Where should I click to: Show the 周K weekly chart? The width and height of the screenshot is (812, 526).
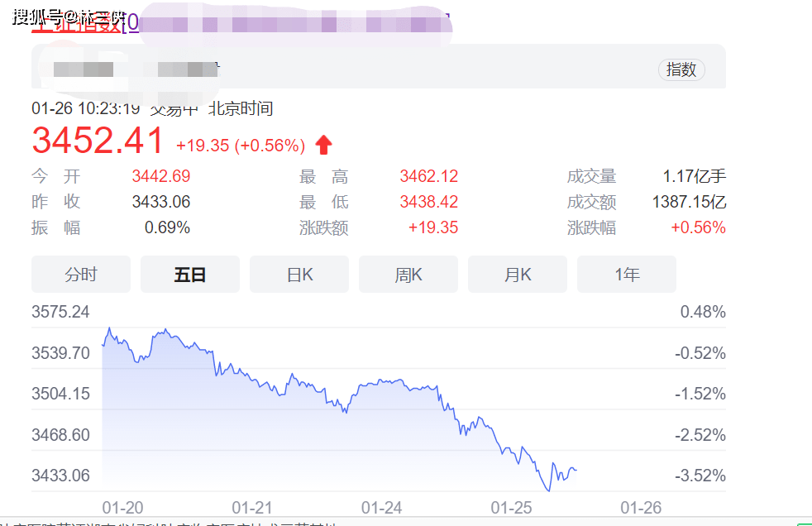click(x=408, y=275)
